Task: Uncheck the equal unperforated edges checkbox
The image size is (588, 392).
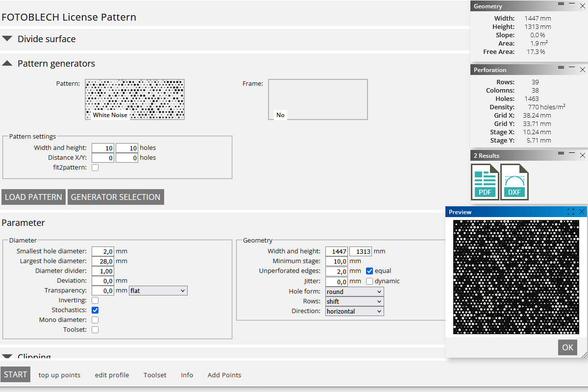Action: coord(369,271)
